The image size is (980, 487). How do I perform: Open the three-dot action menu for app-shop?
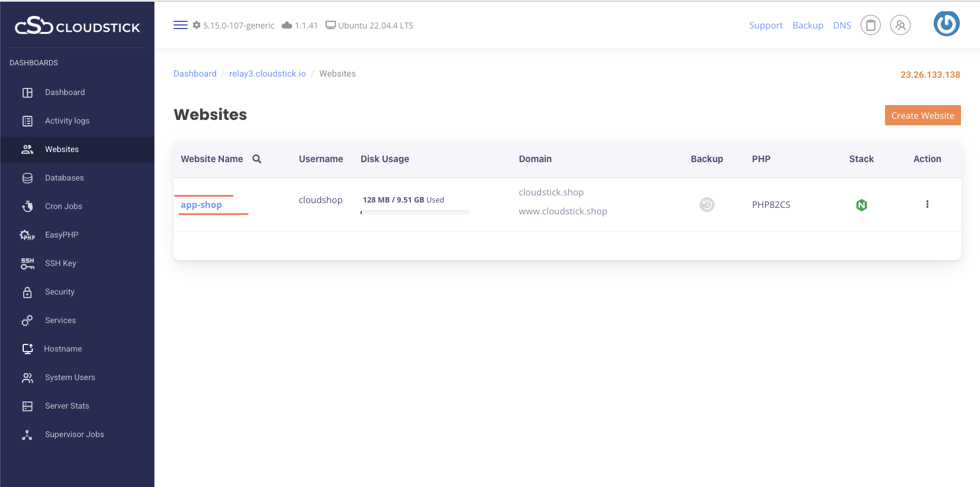click(927, 204)
